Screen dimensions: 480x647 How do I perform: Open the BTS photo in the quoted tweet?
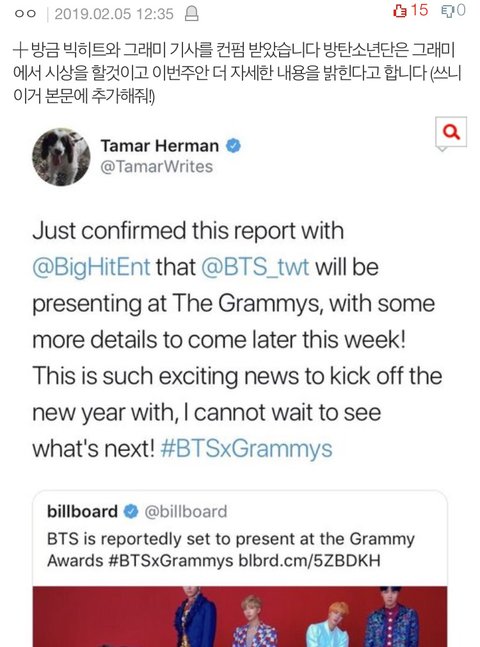[x=240, y=616]
